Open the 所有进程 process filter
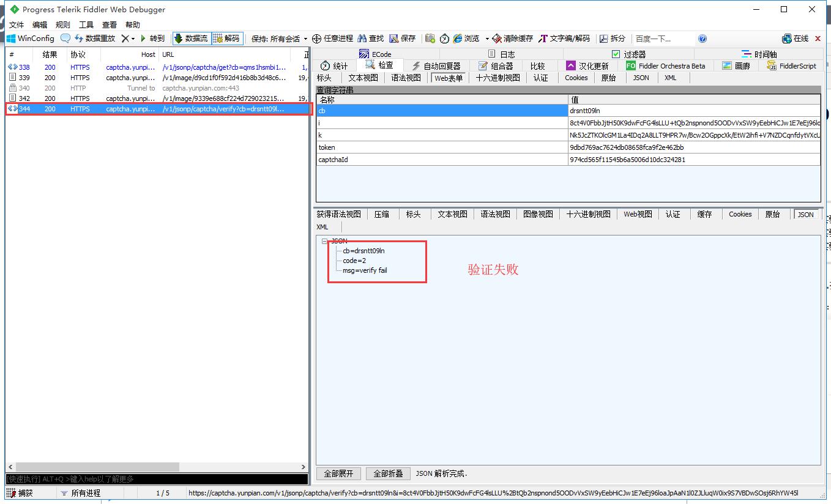Viewport: 831px width, 504px height. [x=80, y=493]
